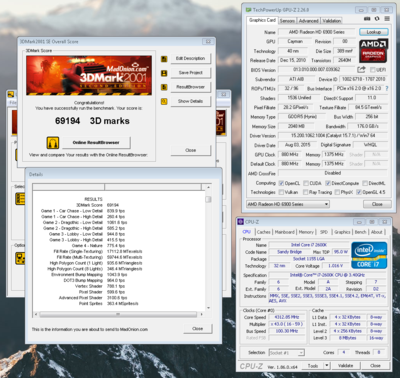Switch to the GPU-Z Validation tab
400x378 pixels.
tap(332, 21)
